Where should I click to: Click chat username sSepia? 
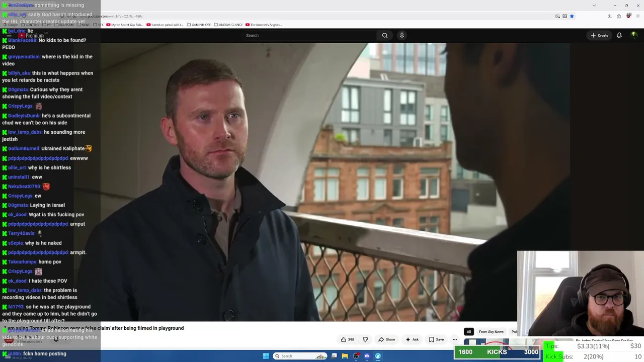[16, 243]
